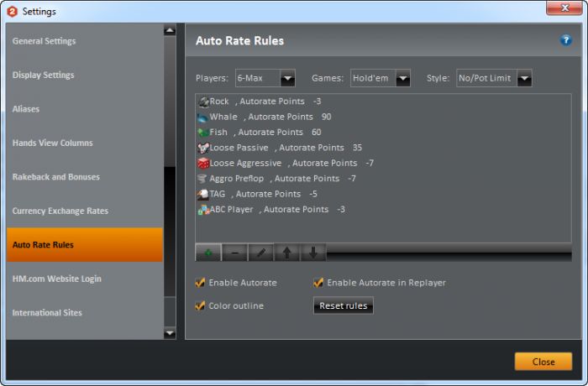588x386 pixels.
Task: Click the Loose Passive points value 35
Action: [x=357, y=148]
